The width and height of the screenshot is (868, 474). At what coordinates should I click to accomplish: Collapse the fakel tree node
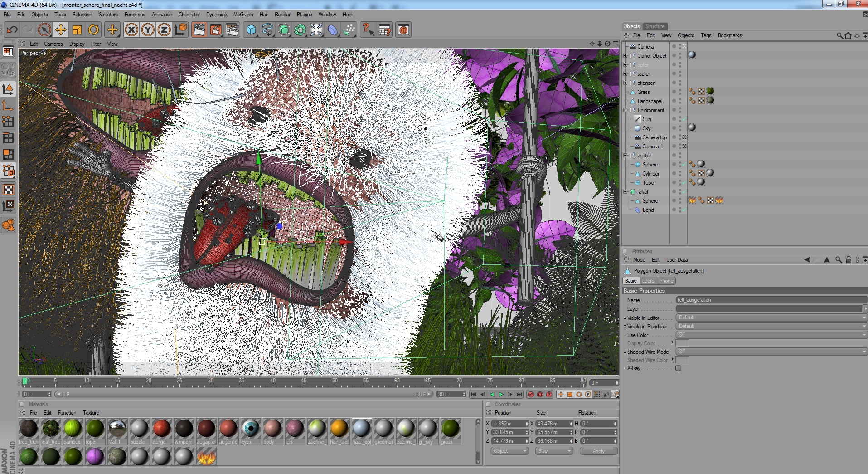click(x=626, y=192)
